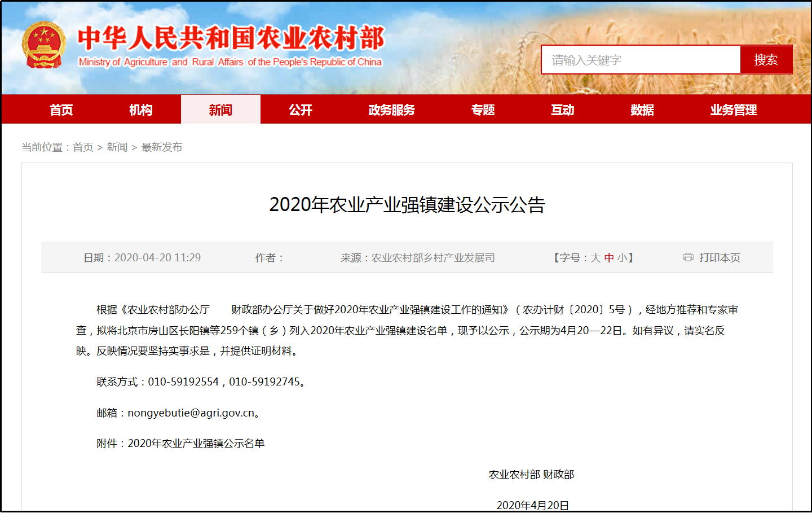Open the attachment 2020年农业产业强镇公示名单
The image size is (812, 513).
click(x=196, y=444)
